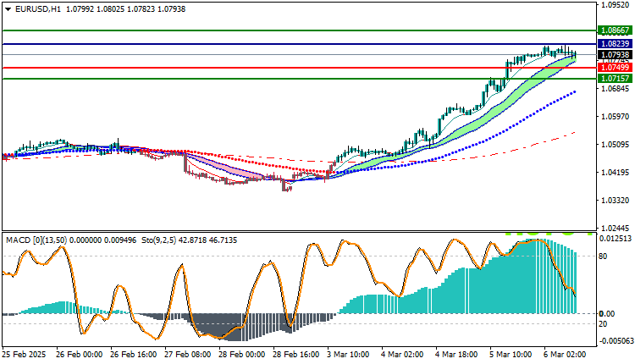Select the red 1.07499 price level label

pos(616,68)
